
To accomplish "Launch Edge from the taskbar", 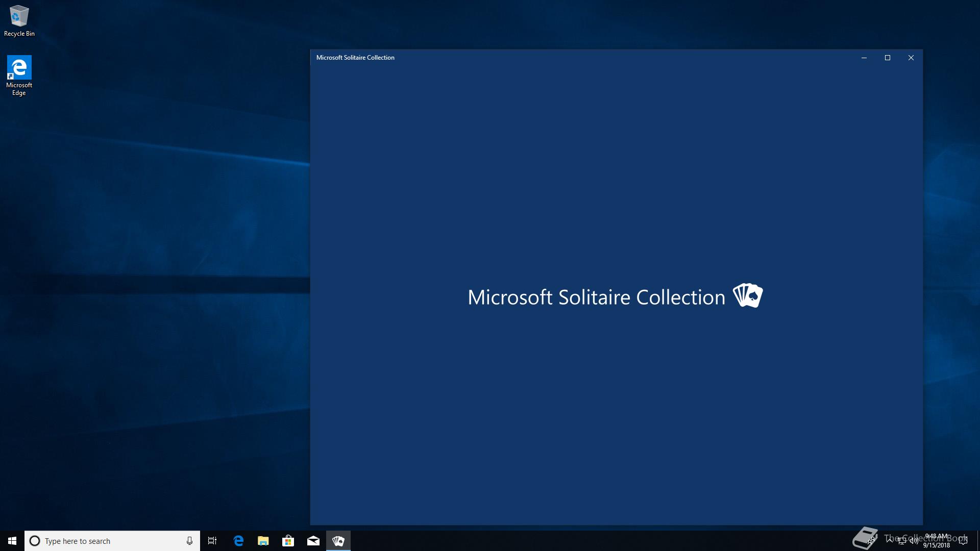I will [238, 541].
